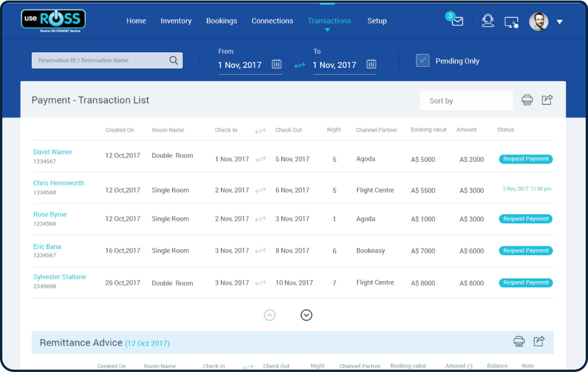Click the remote screen monitor icon
This screenshot has width=588, height=372.
pos(511,22)
